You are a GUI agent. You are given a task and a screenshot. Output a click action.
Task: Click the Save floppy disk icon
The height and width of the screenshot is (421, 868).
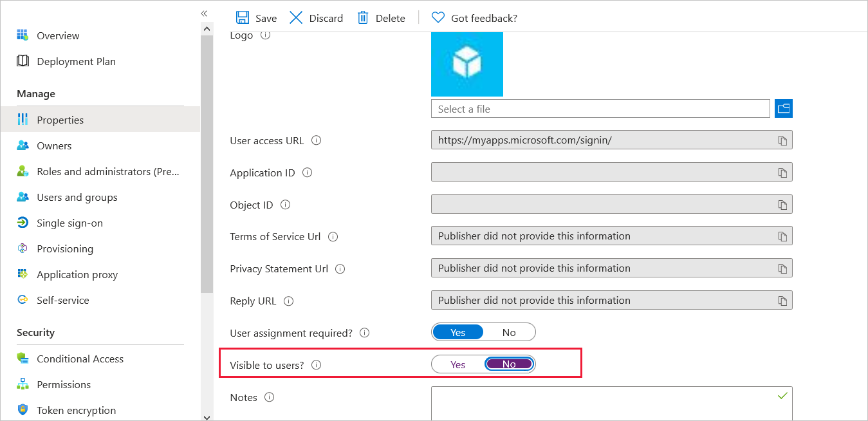pyautogui.click(x=243, y=18)
